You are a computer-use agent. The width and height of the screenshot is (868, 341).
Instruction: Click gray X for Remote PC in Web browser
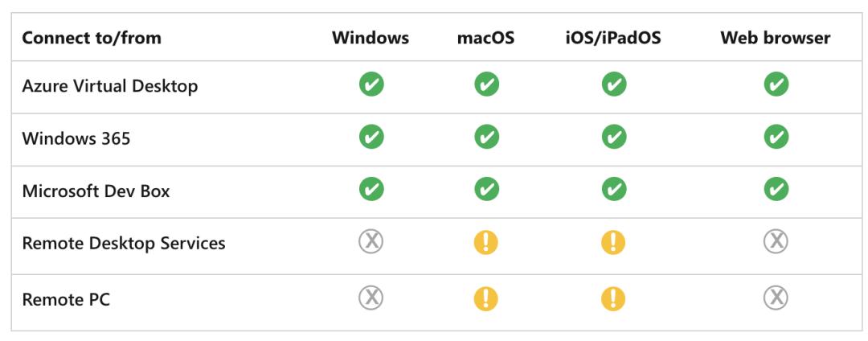click(x=776, y=298)
